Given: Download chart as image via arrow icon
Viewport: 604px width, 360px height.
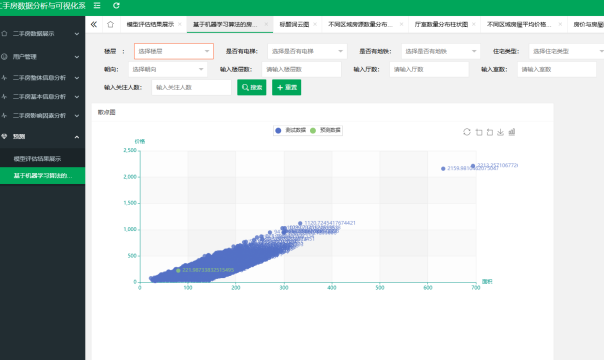Looking at the screenshot, I should (x=500, y=132).
